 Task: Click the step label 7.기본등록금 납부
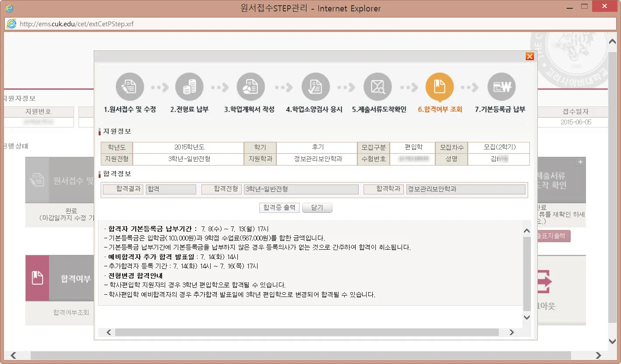coord(500,110)
